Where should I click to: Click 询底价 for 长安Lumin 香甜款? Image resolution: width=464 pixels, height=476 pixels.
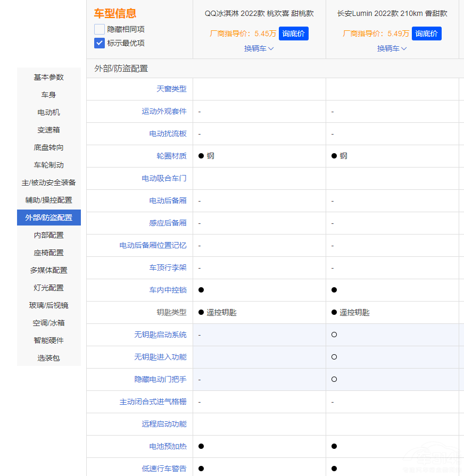(426, 34)
